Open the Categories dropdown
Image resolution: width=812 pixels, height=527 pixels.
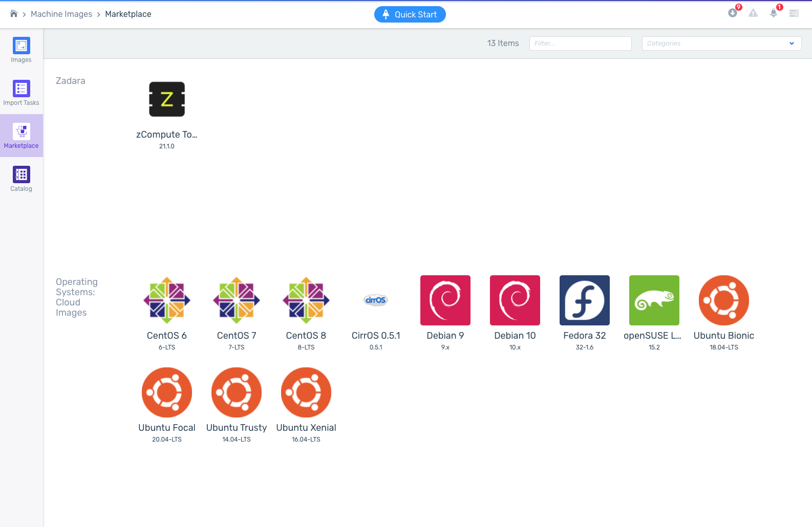pos(721,43)
